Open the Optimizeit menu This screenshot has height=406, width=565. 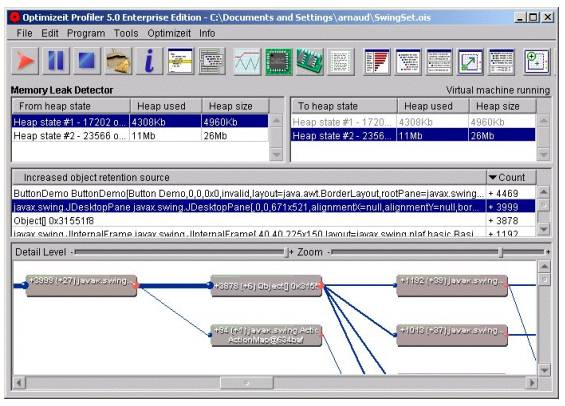tap(169, 34)
